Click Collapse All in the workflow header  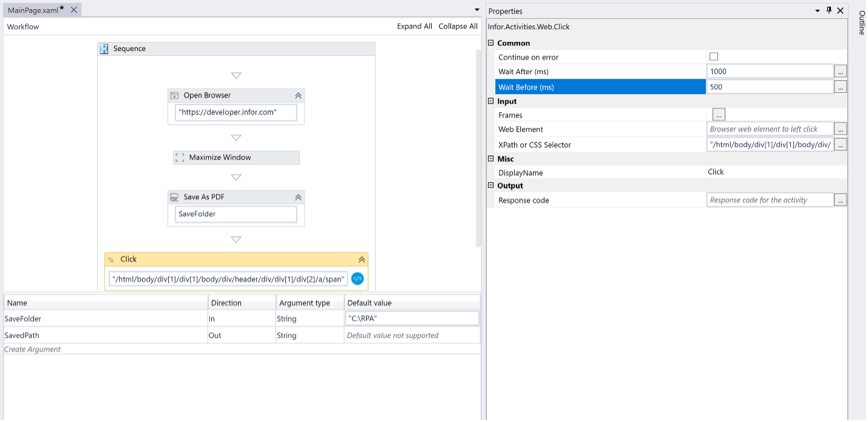458,27
